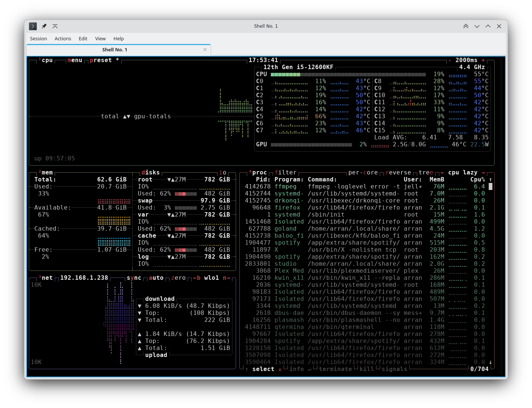Click the GPU usage bar
The width and height of the screenshot is (532, 408).
pos(311,144)
